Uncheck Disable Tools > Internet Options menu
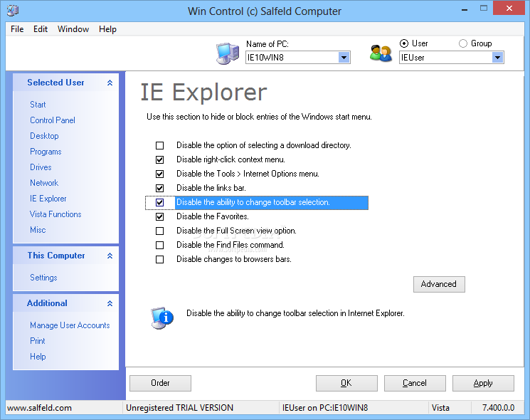This screenshot has width=530, height=420. pos(159,174)
